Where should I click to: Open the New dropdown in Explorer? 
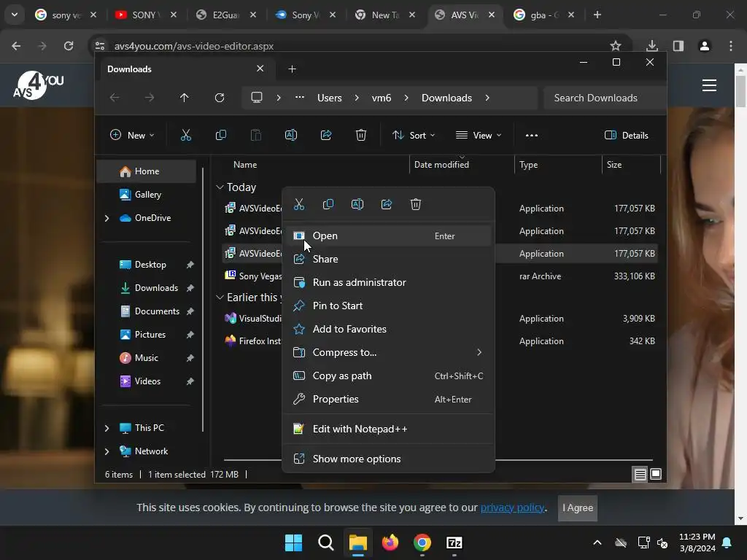(x=132, y=135)
